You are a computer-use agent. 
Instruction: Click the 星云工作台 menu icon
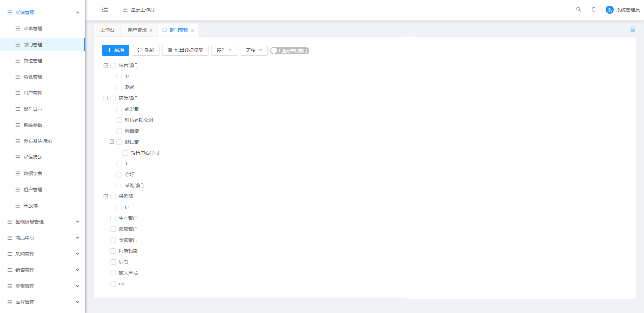[x=125, y=10]
